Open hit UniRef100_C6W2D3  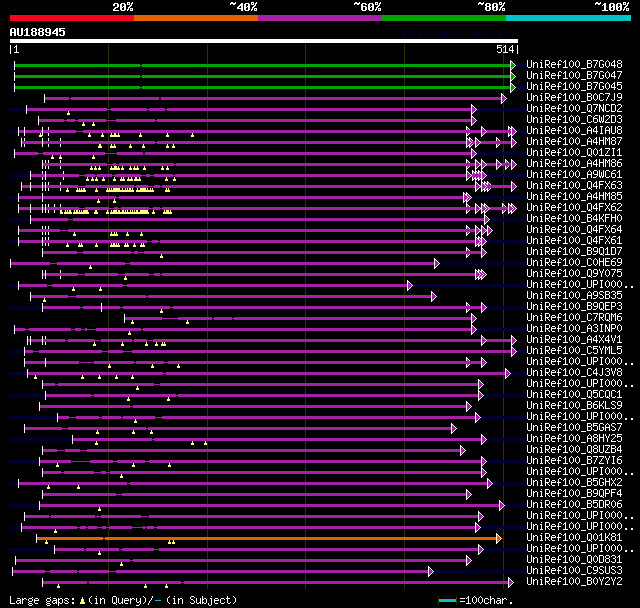click(x=574, y=120)
